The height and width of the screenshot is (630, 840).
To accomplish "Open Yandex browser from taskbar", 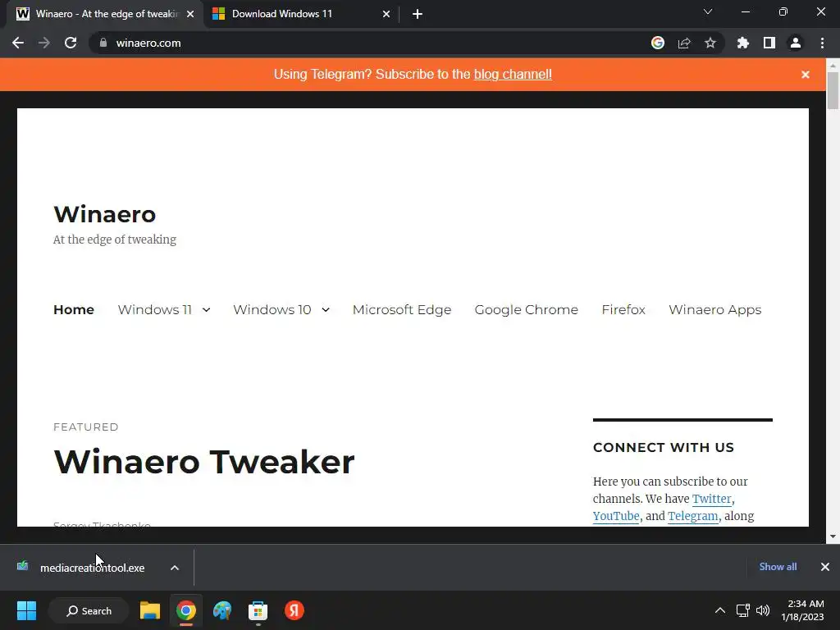I will pyautogui.click(x=294, y=610).
